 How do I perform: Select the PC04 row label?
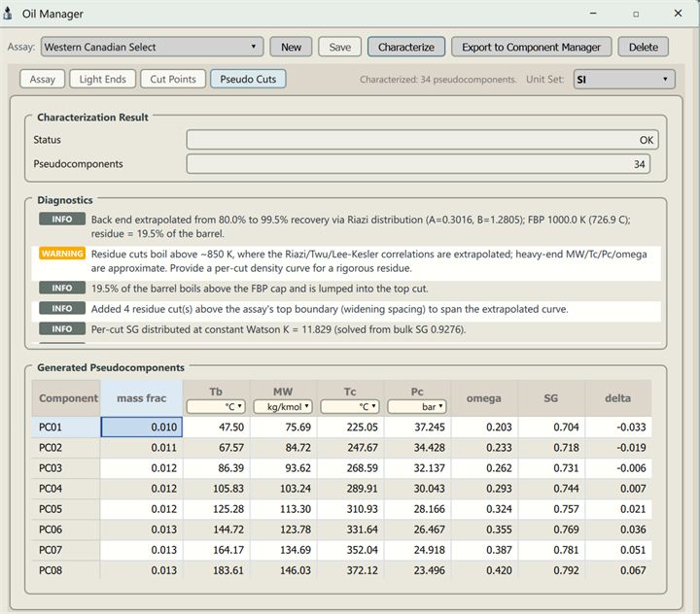(x=66, y=489)
